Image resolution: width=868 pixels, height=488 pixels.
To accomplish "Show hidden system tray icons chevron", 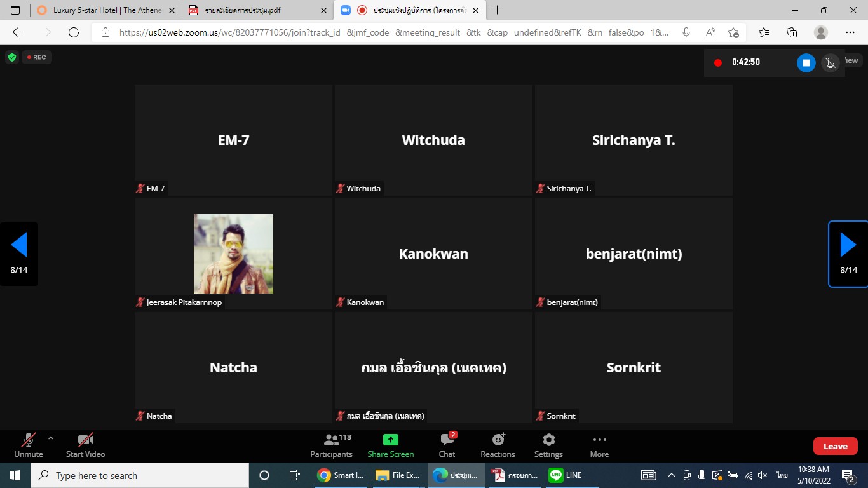I will pos(671,475).
